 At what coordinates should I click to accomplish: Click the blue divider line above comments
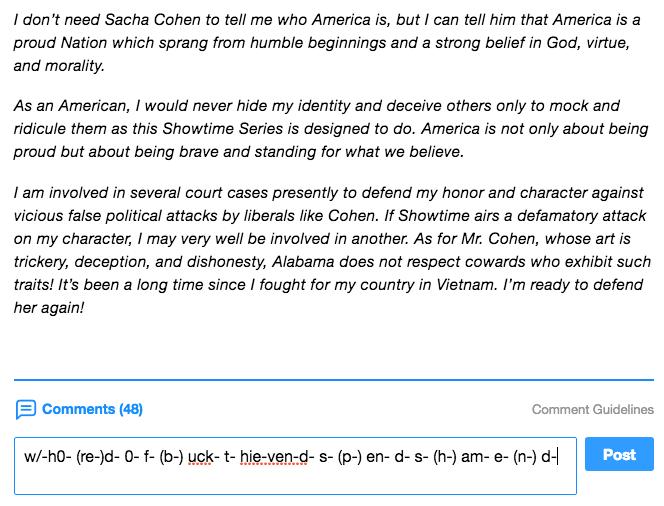pos(334,380)
